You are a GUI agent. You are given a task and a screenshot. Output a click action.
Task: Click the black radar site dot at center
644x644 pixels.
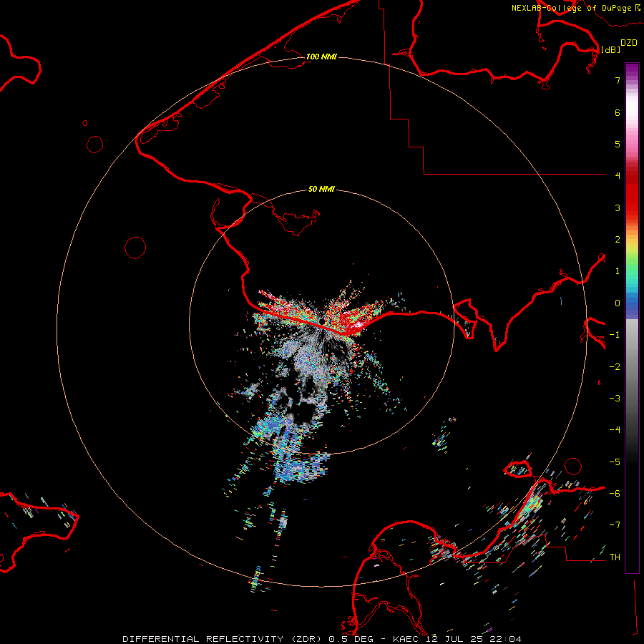[323, 321]
